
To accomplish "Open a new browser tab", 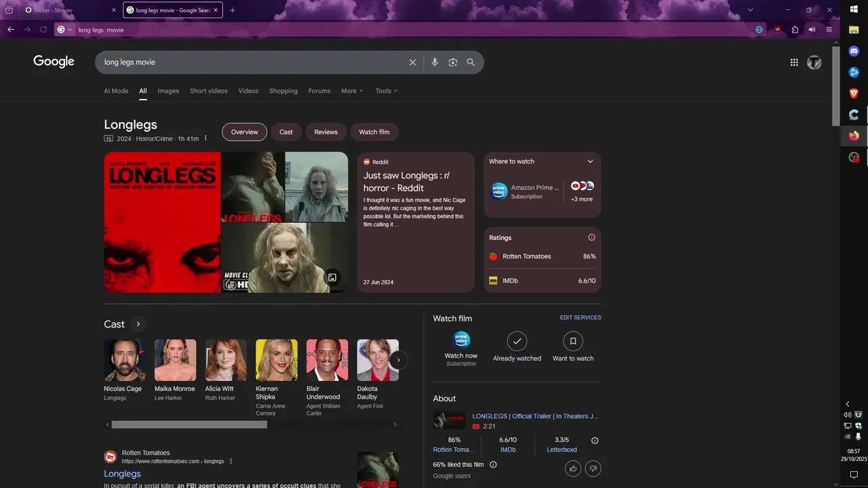I will (233, 10).
